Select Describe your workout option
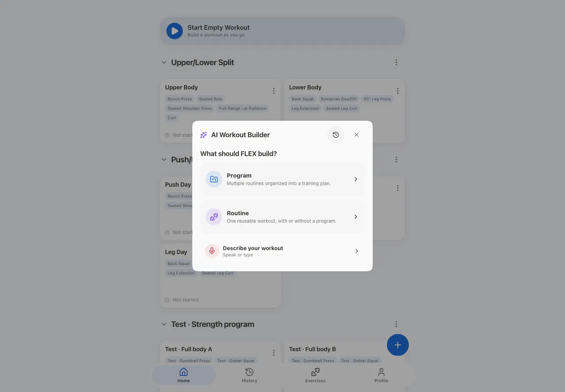Viewport: 565px width, 392px height. 282,251
